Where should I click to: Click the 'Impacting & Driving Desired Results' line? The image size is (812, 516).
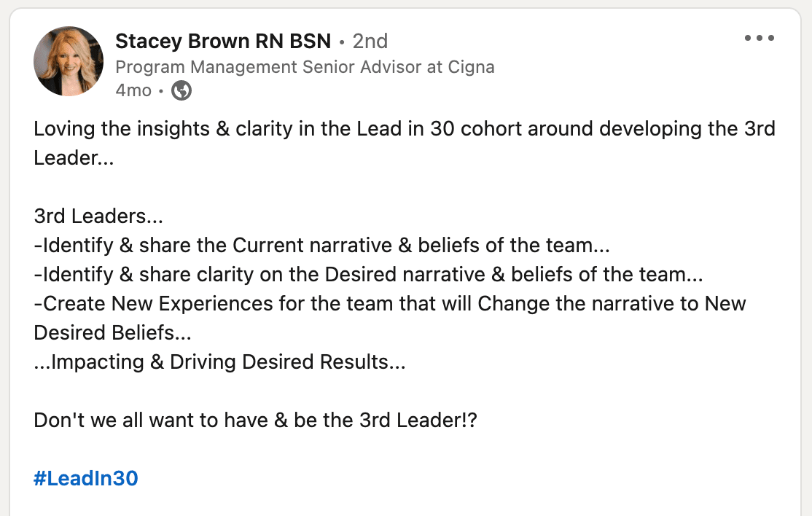(x=219, y=361)
